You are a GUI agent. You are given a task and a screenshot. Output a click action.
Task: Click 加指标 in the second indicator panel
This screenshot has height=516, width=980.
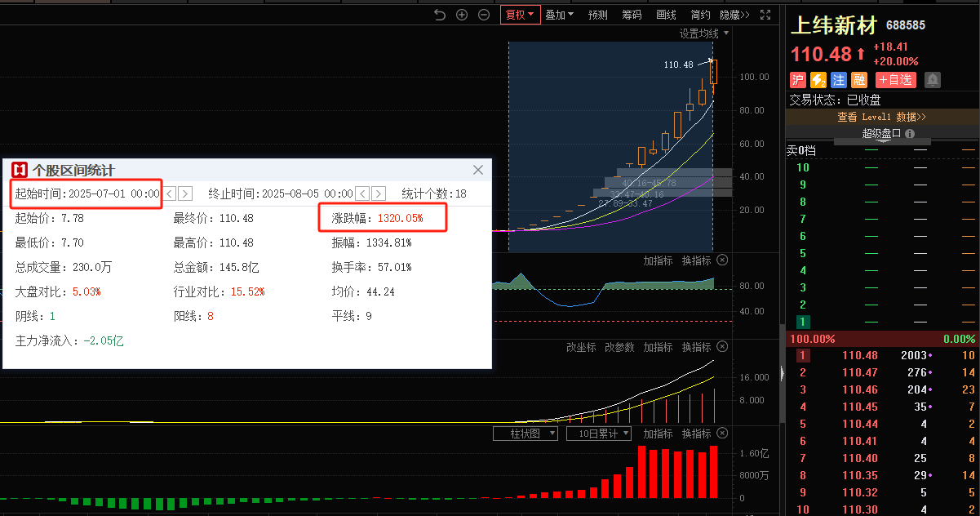tap(658, 347)
